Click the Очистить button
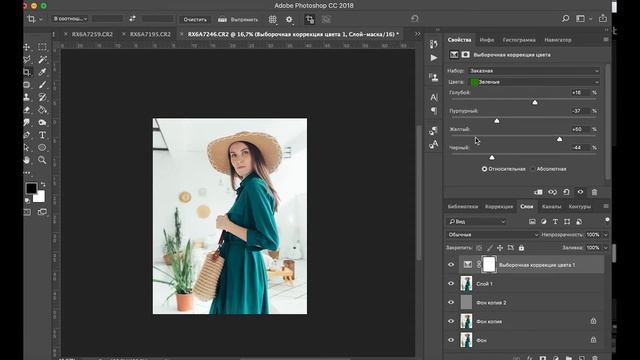 coord(195,19)
